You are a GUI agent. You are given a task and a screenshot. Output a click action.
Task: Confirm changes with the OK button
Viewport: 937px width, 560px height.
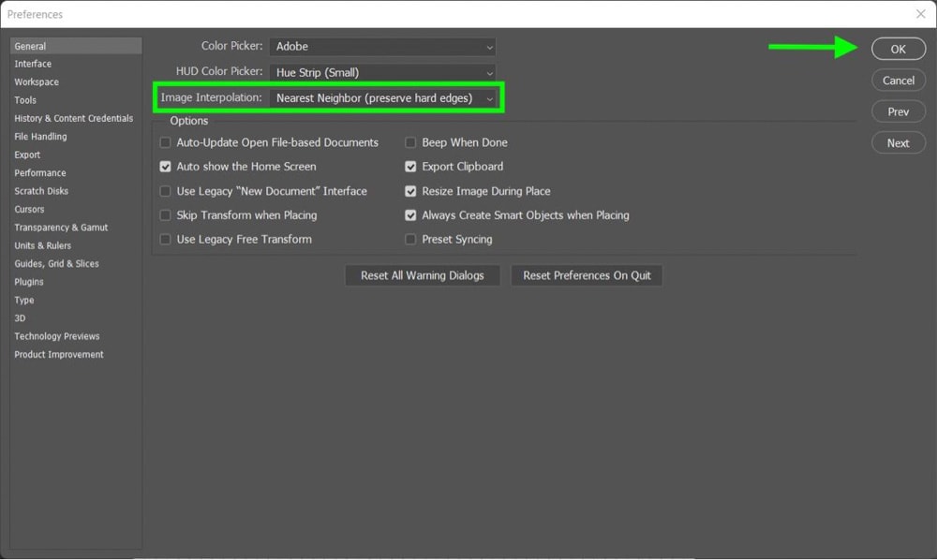(x=899, y=49)
